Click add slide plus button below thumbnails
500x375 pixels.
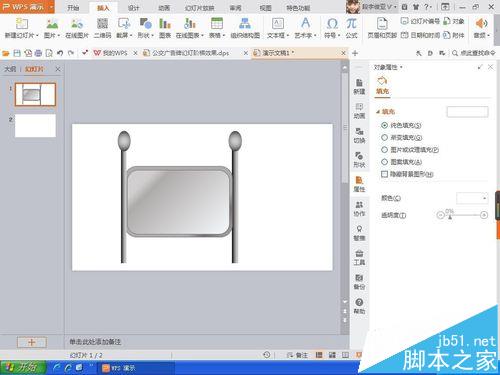pos(32,342)
